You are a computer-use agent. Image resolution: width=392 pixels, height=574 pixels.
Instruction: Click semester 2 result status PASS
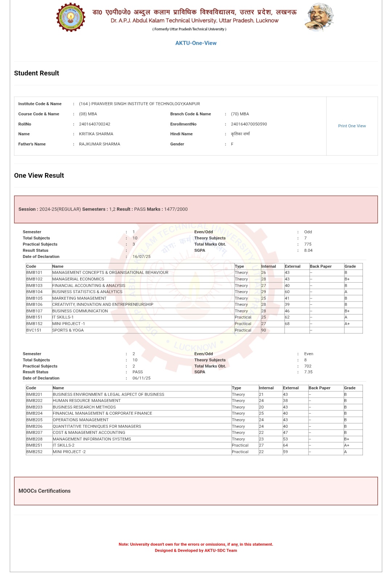(138, 372)
